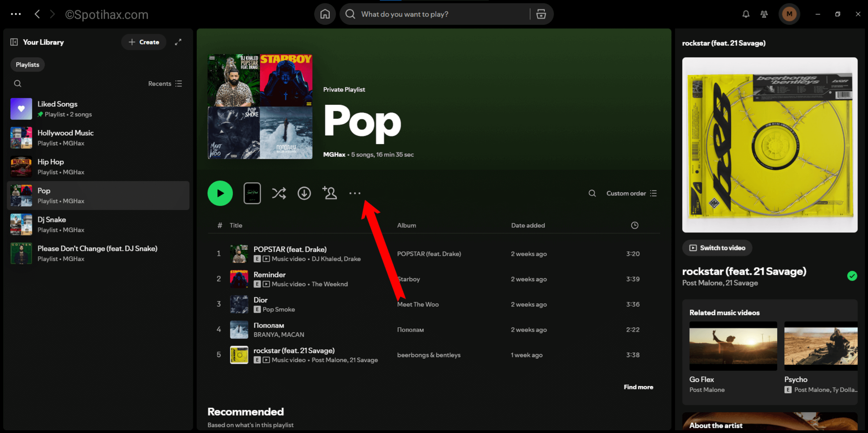The image size is (868, 433).
Task: Open the M profile avatar menu
Action: click(x=789, y=14)
